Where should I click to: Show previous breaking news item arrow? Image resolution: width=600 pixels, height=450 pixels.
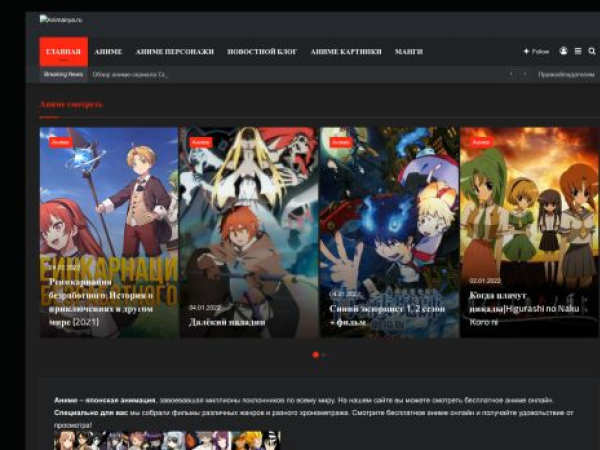coord(511,74)
